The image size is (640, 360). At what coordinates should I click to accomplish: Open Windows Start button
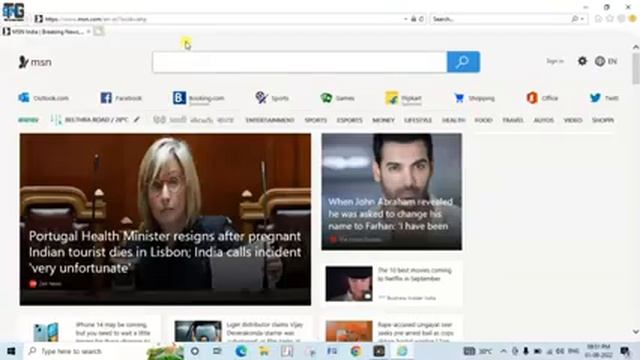pos(11,351)
